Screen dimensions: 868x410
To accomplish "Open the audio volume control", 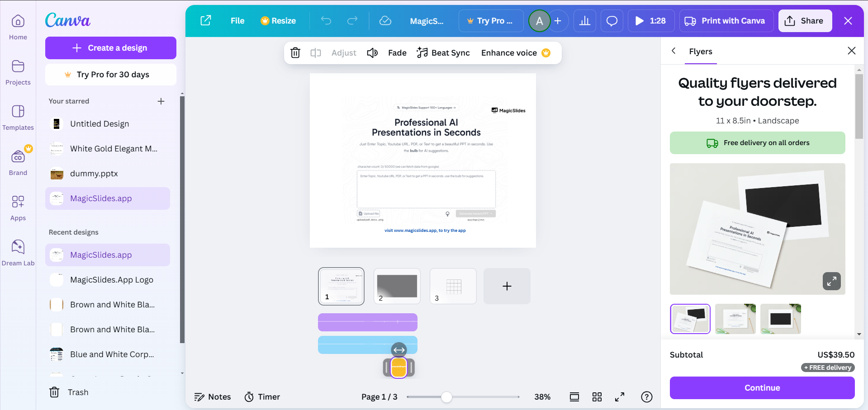I will pyautogui.click(x=372, y=53).
